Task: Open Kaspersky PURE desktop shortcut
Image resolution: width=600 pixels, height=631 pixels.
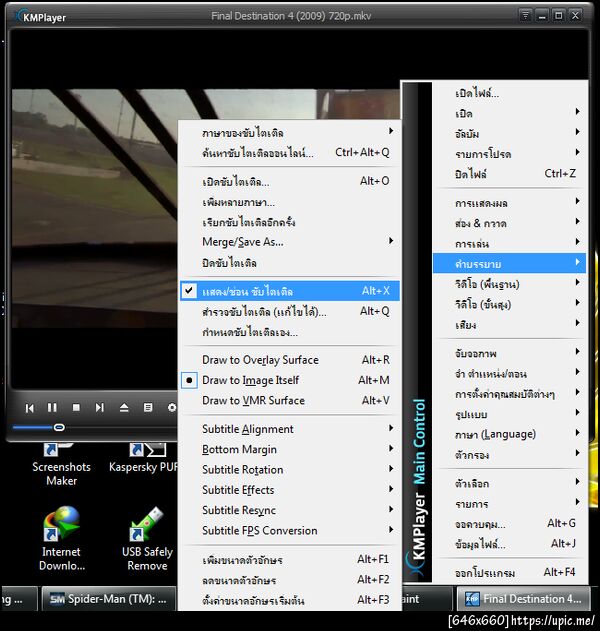Action: (x=144, y=458)
